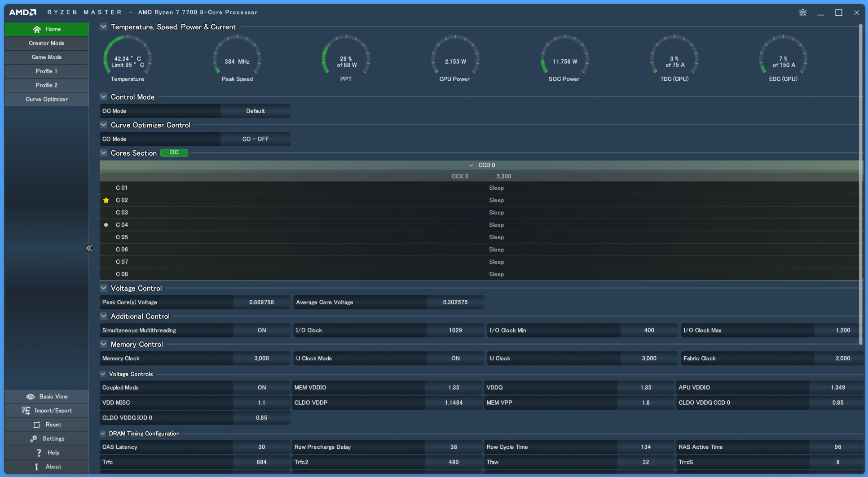Click the vertical scrollbar on the right
Image resolution: width=868 pixels, height=477 pixels.
[861, 184]
